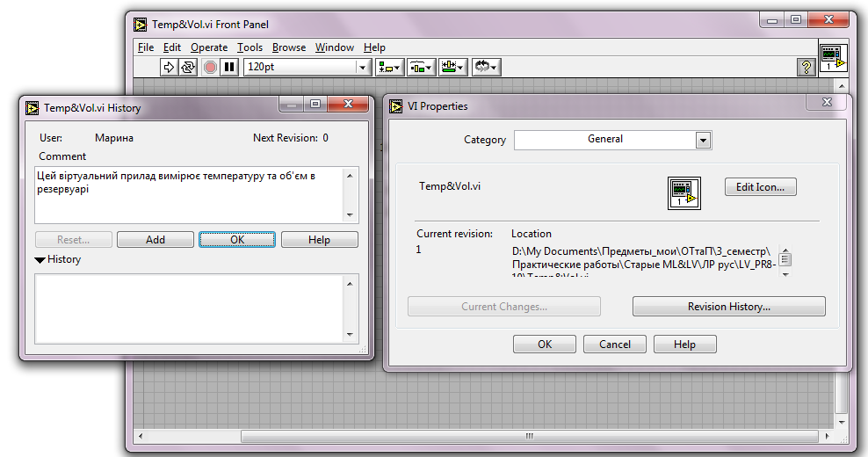Click the Front Panel scroll-left arrow
This screenshot has height=457, width=868.
[x=140, y=437]
